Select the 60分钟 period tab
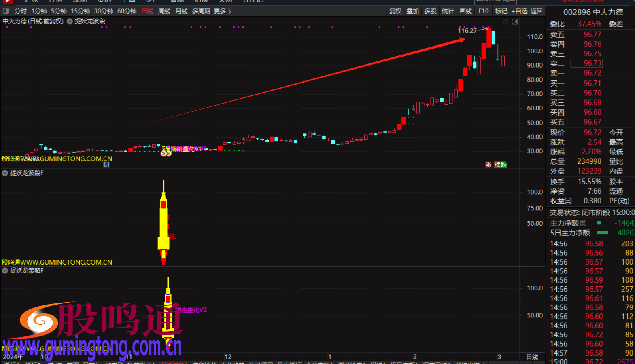 pyautogui.click(x=127, y=11)
